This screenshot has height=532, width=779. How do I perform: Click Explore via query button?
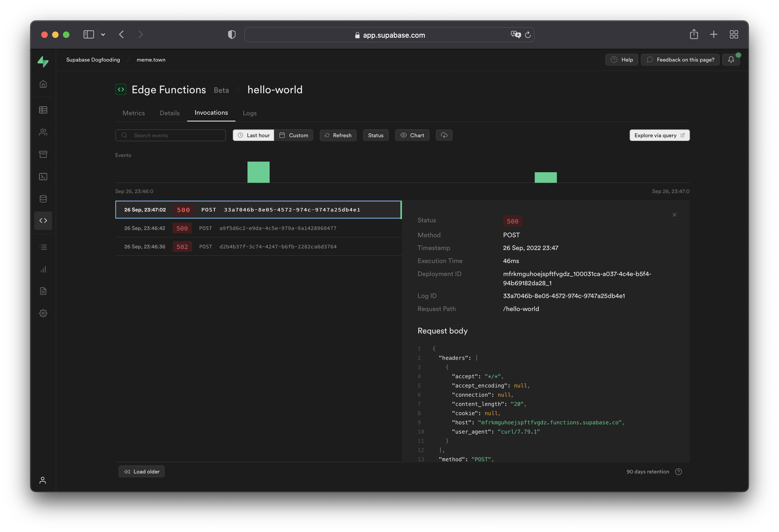[x=659, y=135]
